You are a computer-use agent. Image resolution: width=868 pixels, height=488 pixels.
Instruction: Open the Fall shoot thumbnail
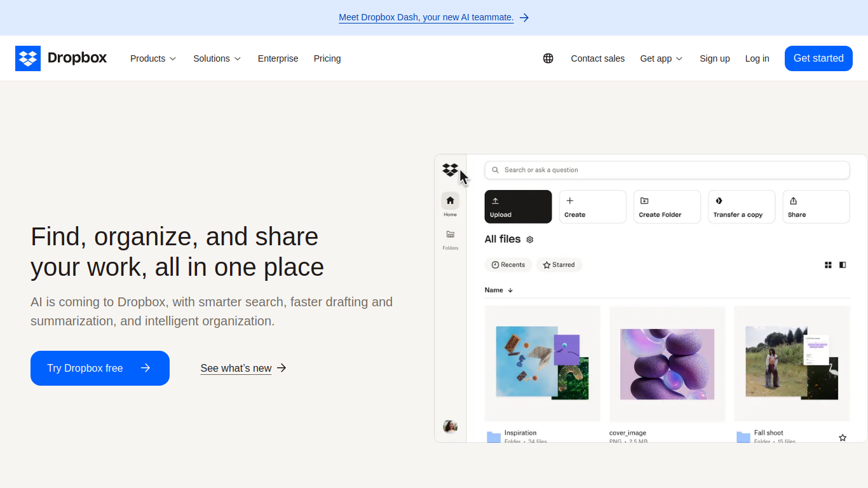coord(792,363)
